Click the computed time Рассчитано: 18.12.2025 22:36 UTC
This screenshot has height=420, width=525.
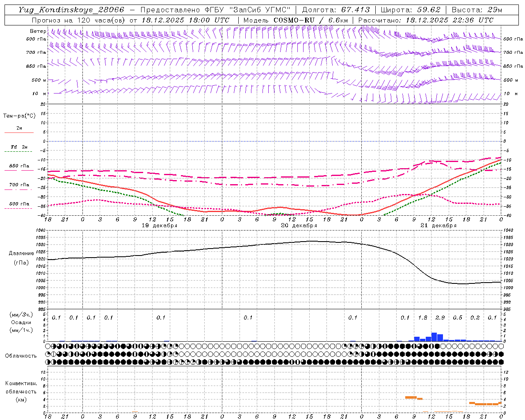pos(426,20)
